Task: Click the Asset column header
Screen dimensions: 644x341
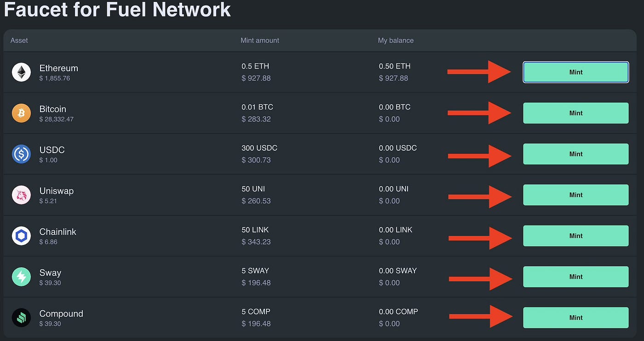Action: [x=19, y=40]
